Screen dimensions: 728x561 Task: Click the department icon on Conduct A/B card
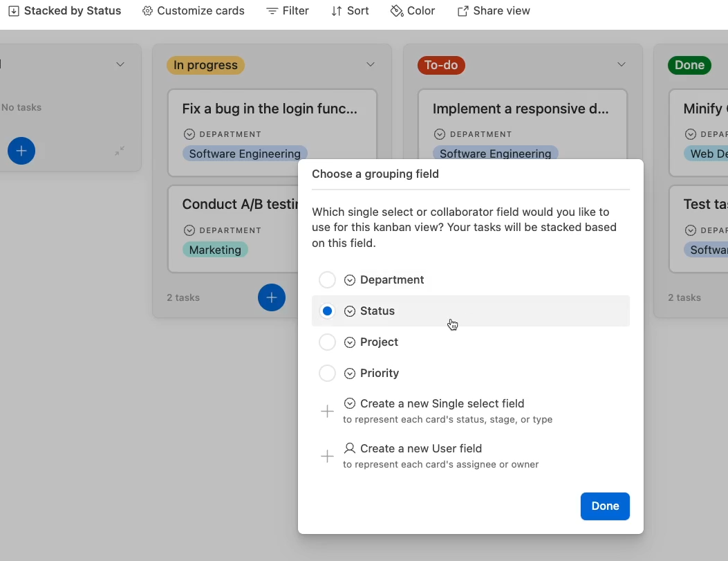pos(189,230)
